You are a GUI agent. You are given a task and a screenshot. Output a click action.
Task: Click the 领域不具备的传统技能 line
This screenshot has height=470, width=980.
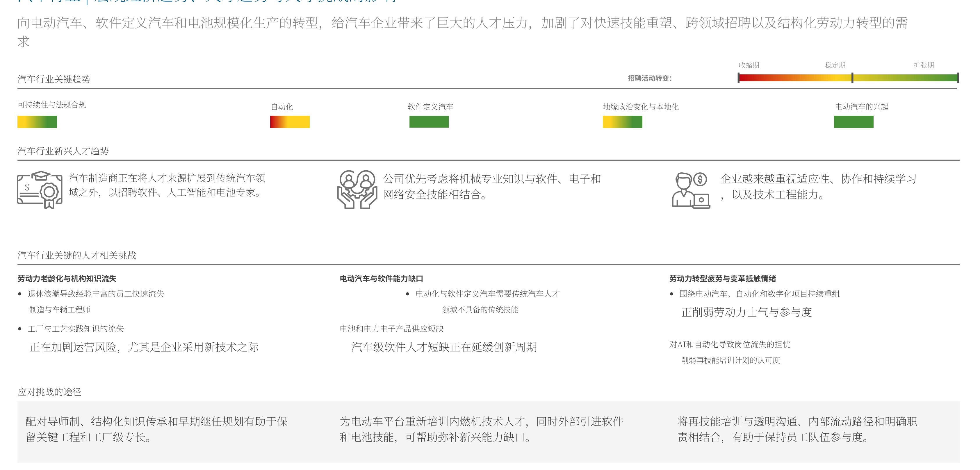(x=480, y=310)
